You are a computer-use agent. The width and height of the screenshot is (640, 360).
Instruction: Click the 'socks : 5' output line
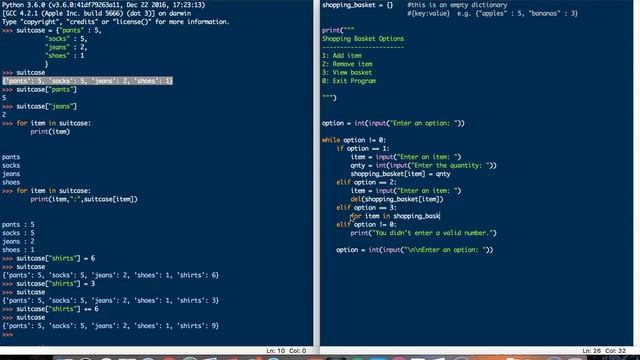point(18,233)
